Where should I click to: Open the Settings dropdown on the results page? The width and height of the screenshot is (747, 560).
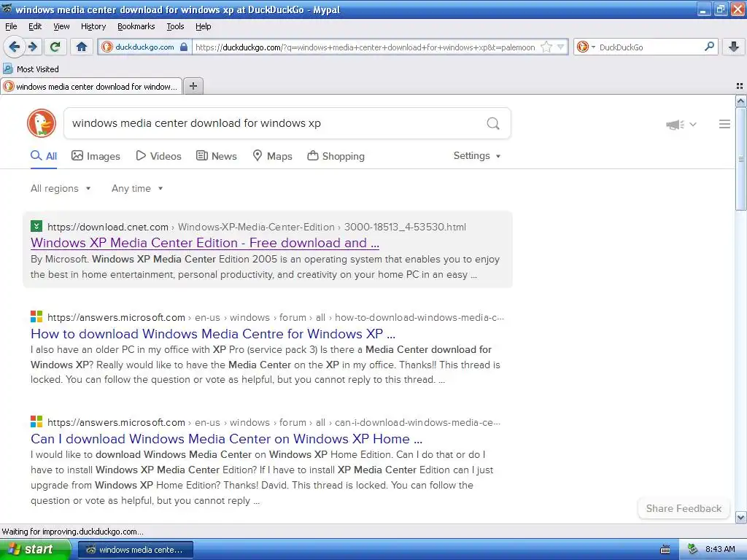tap(477, 156)
